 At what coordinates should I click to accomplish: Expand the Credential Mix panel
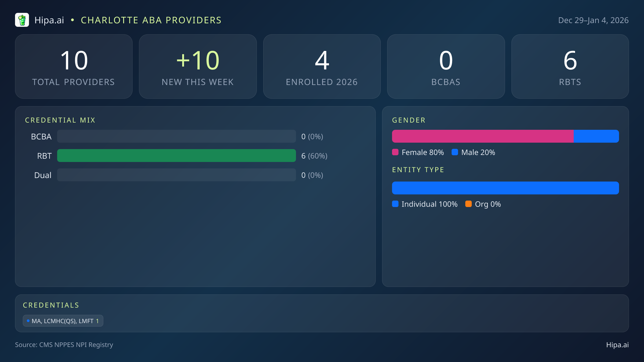pos(60,120)
